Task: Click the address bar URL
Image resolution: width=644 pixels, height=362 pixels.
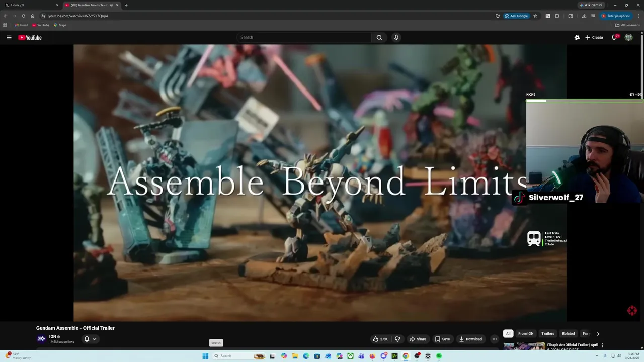Action: pyautogui.click(x=78, y=16)
